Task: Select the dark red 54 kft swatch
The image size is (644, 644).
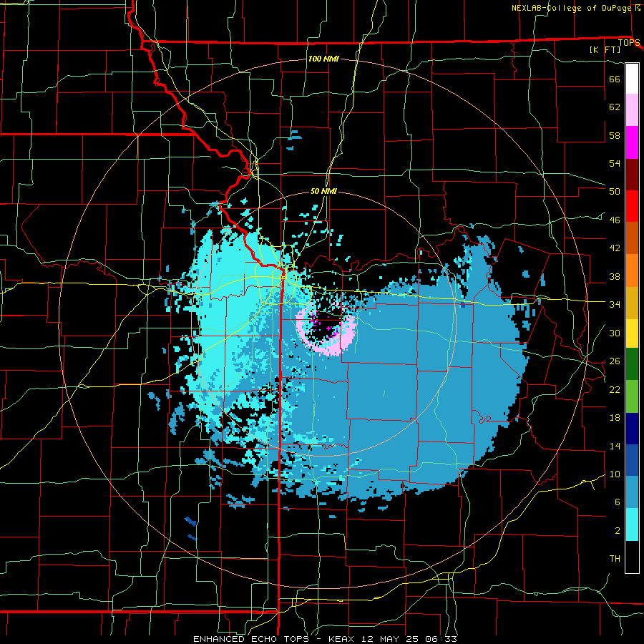Action: (x=632, y=175)
